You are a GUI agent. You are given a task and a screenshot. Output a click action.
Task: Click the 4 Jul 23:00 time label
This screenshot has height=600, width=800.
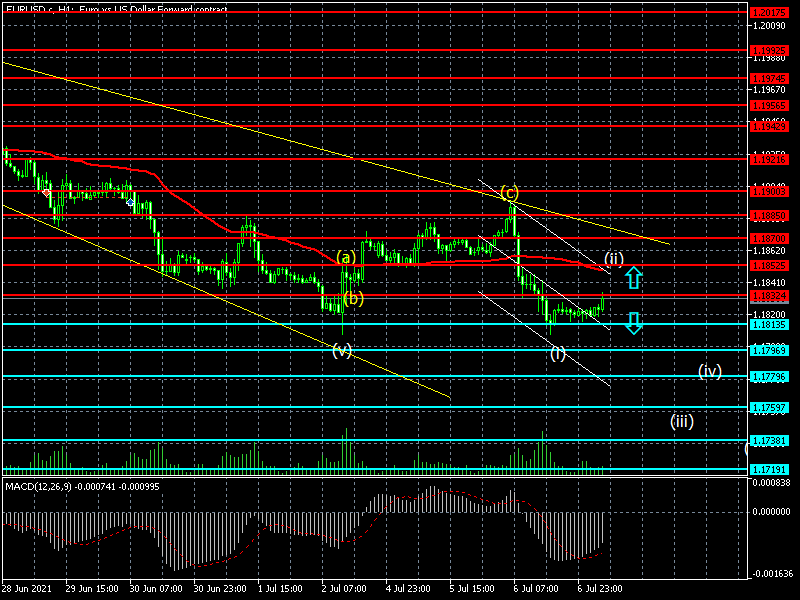point(408,589)
